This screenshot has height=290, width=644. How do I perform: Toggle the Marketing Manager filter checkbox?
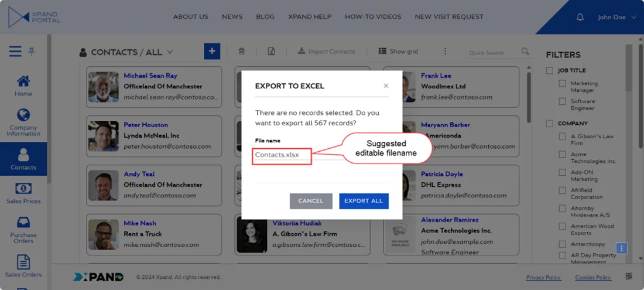point(562,84)
